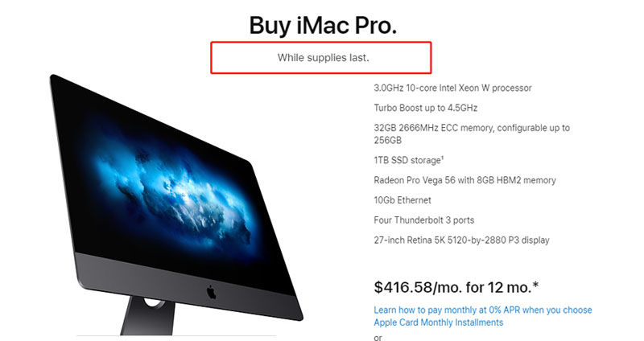Click the 10Gb Ethernet spec line

pos(402,200)
